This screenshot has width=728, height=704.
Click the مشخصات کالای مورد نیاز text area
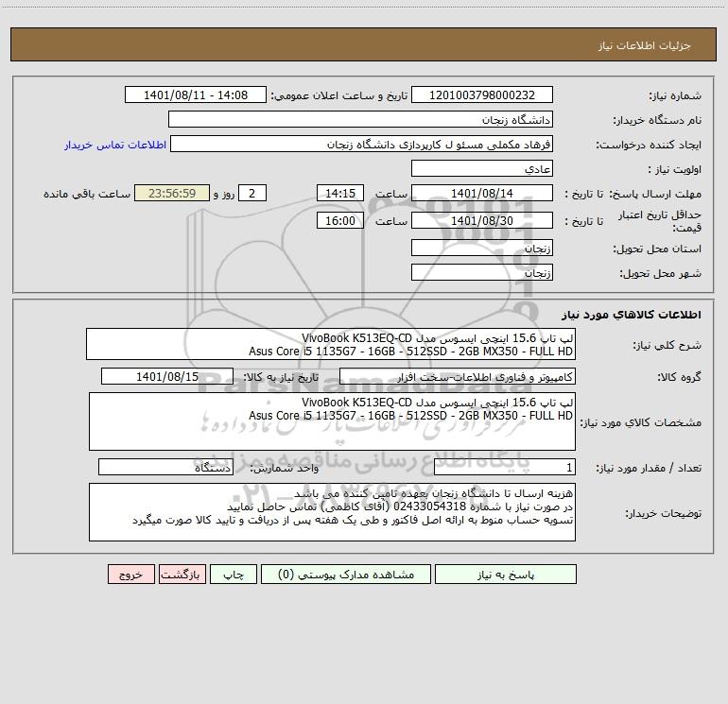[x=332, y=421]
